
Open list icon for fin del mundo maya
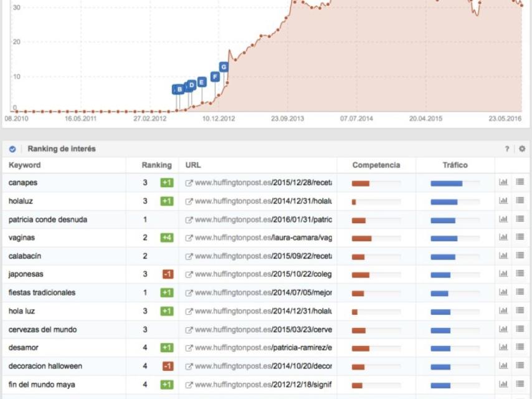tap(520, 384)
